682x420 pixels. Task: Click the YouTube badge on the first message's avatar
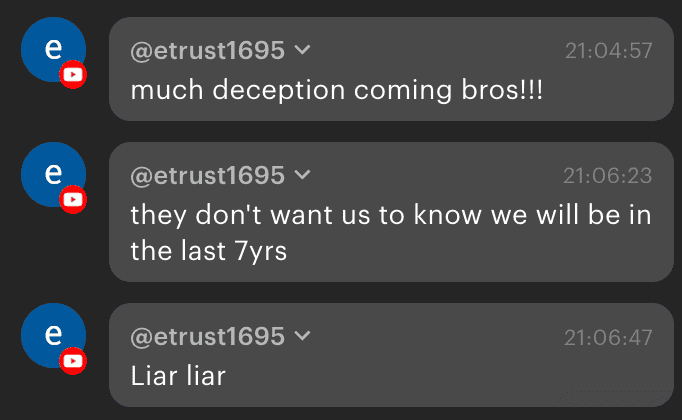pos(73,75)
